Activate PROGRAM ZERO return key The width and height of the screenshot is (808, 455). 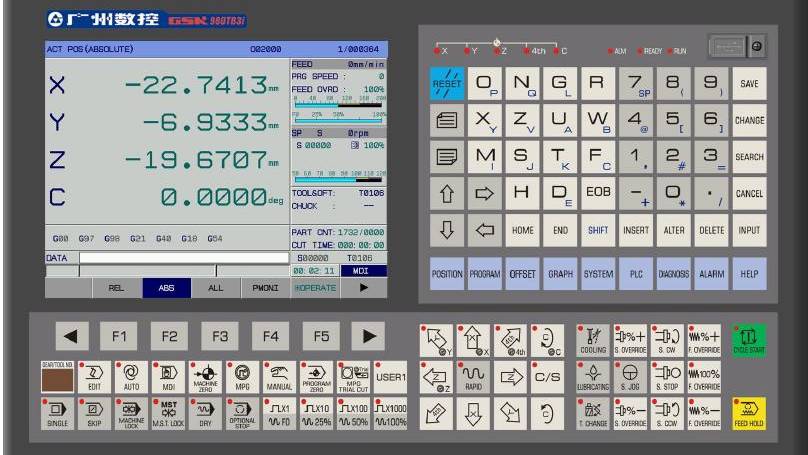pos(316,377)
